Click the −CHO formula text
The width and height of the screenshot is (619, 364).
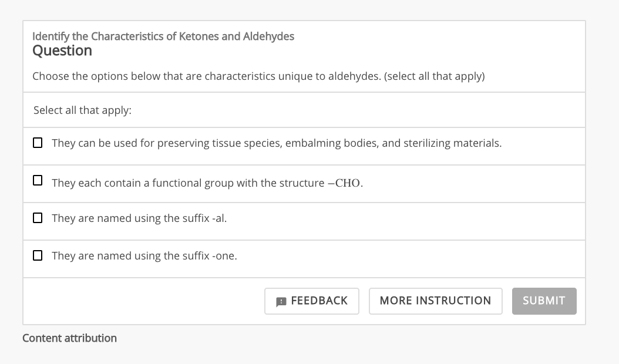pos(344,183)
